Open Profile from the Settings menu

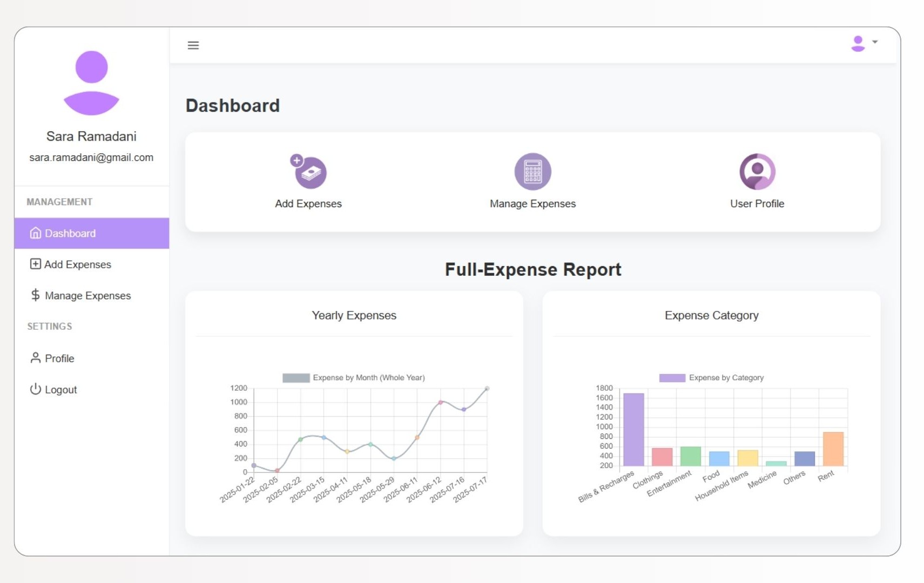click(59, 358)
